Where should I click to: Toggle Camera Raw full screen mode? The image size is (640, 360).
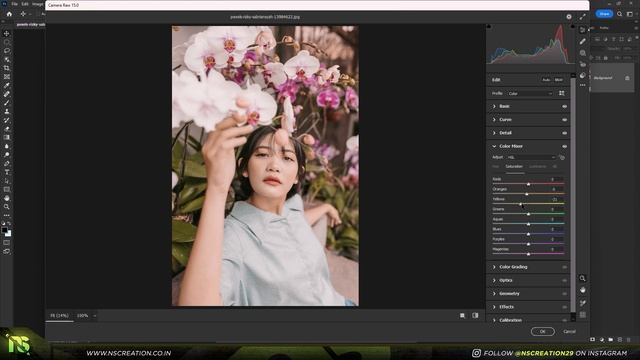(x=582, y=17)
